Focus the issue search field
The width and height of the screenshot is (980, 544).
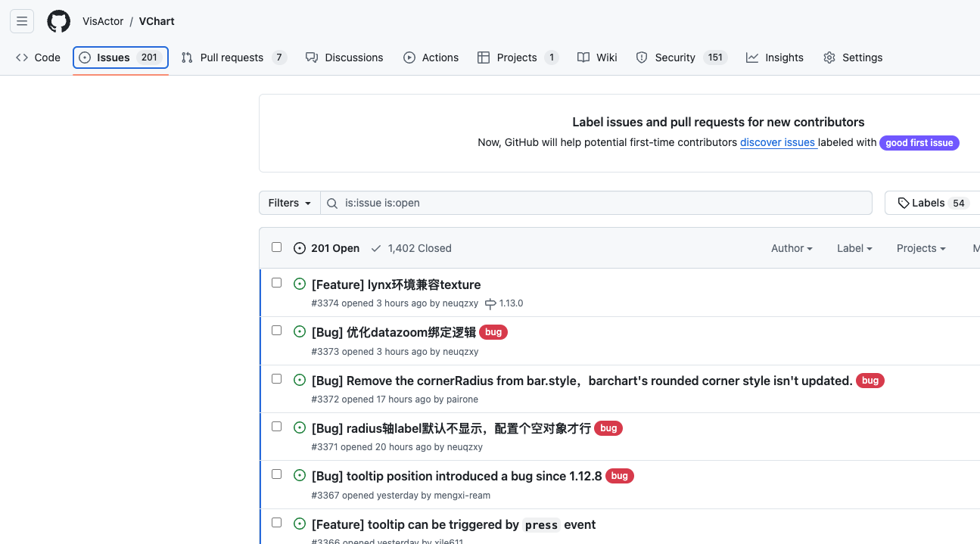[x=596, y=203]
